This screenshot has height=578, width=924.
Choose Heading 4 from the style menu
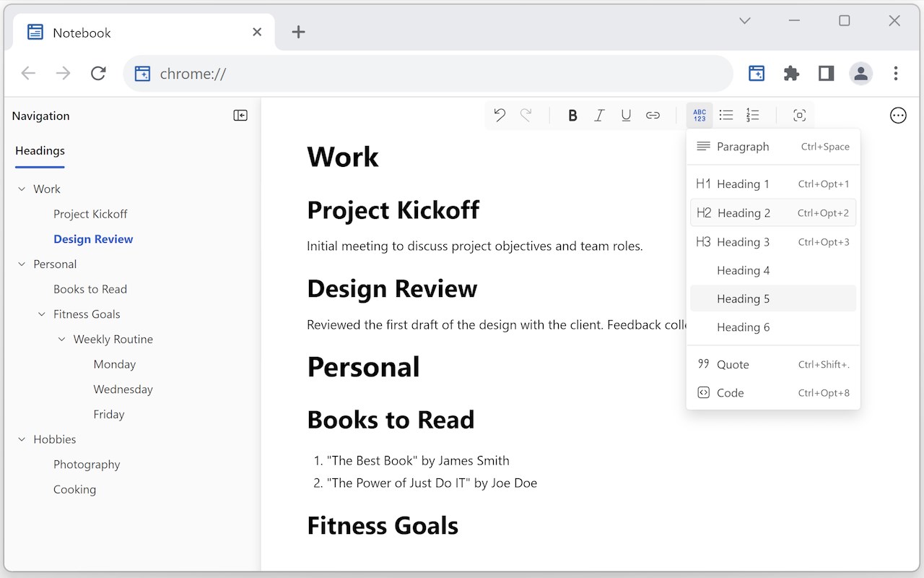coord(773,270)
